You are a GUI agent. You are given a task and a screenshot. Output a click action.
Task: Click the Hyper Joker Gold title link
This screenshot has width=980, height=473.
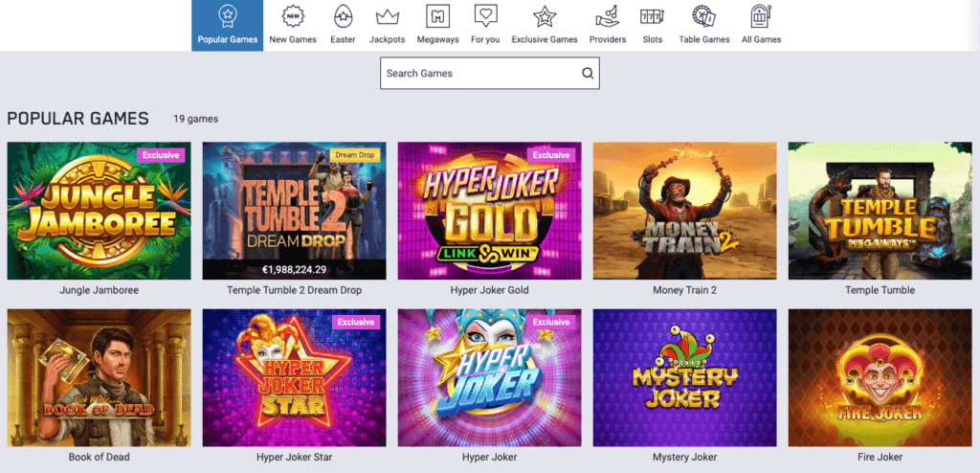[x=489, y=290]
